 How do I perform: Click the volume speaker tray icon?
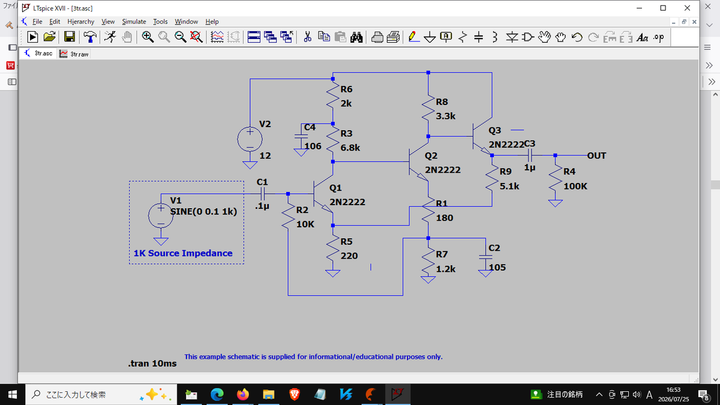[636, 394]
